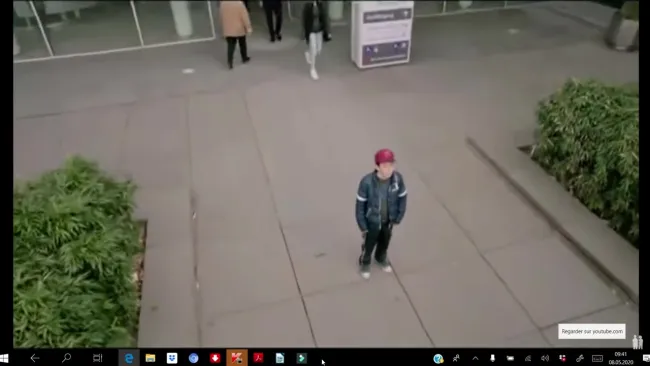This screenshot has width=650, height=366.
Task: Open Task View in the taskbar
Action: tap(97, 358)
